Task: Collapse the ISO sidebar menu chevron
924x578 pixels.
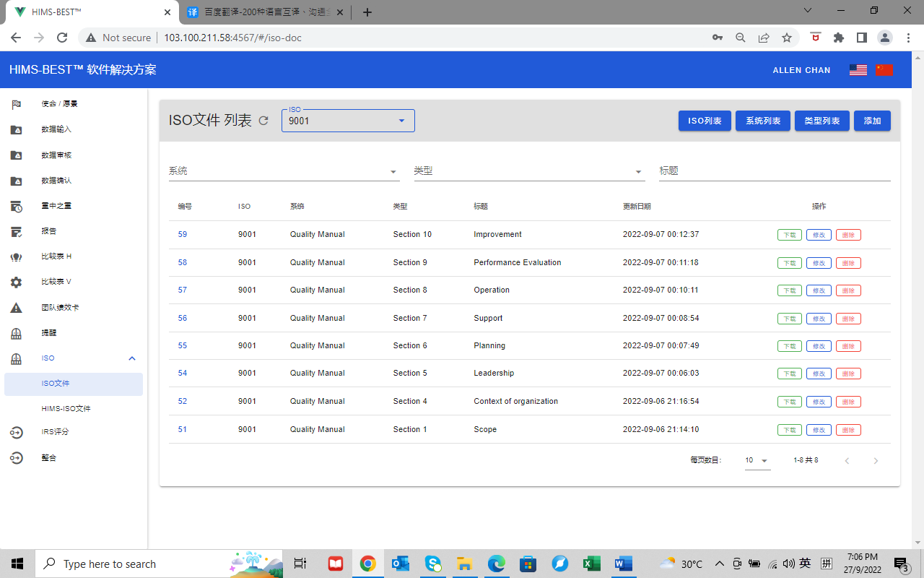Action: click(x=132, y=358)
